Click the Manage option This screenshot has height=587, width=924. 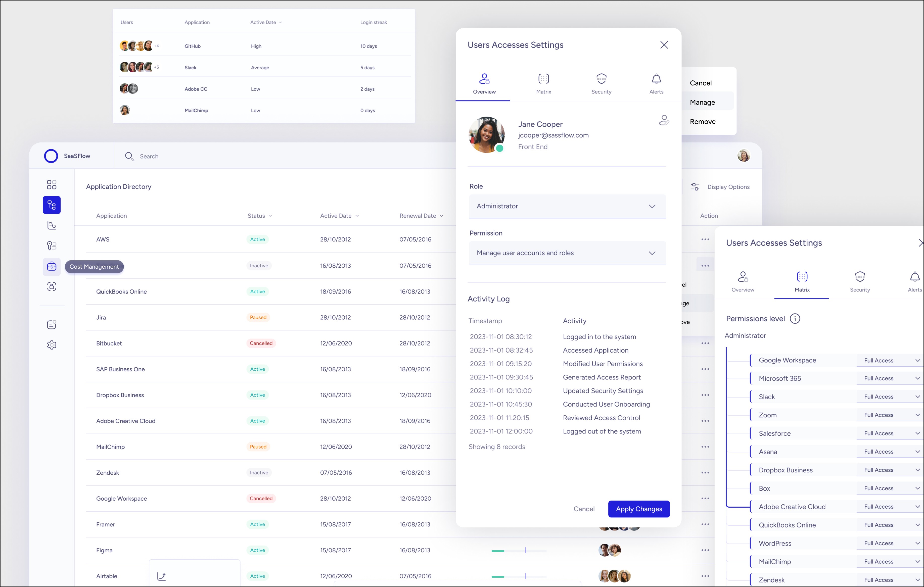click(702, 102)
